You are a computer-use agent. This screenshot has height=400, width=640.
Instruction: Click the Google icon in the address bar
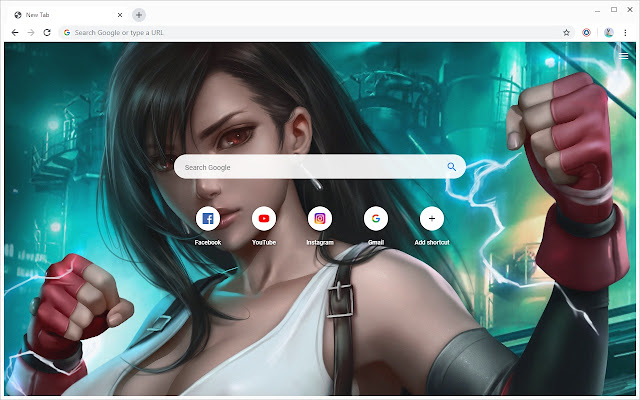click(x=67, y=33)
